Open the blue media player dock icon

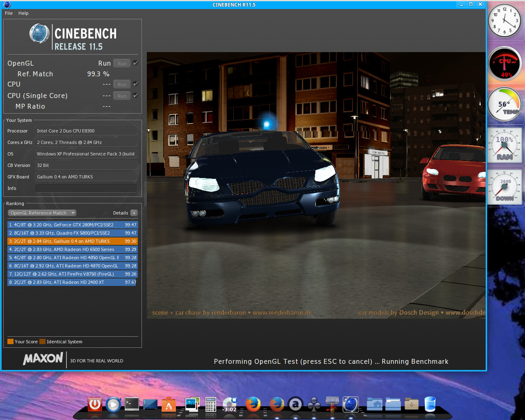(x=113, y=404)
